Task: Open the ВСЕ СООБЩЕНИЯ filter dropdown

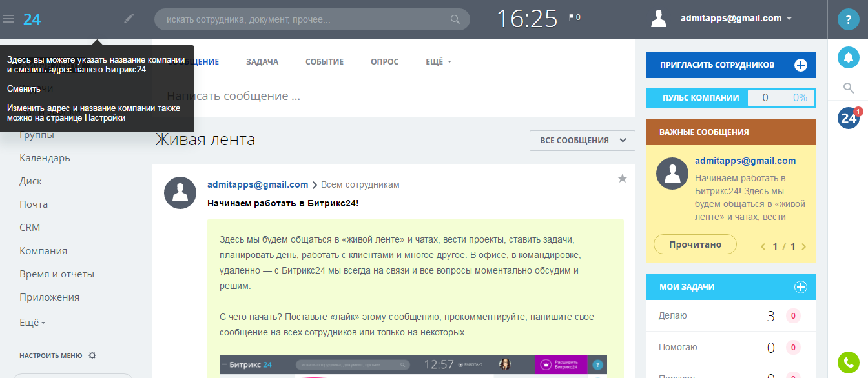Action: pyautogui.click(x=581, y=140)
